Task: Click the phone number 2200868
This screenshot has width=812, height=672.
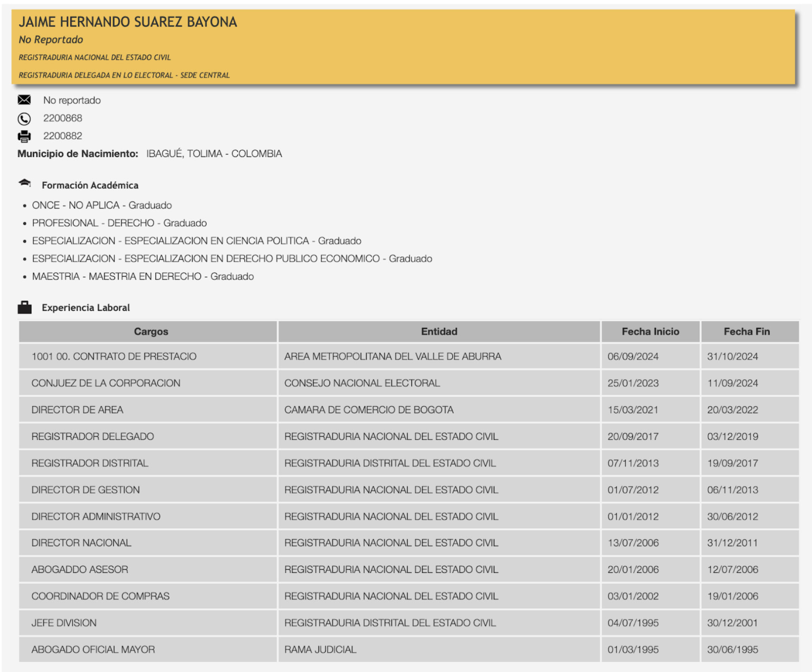Action: click(63, 118)
